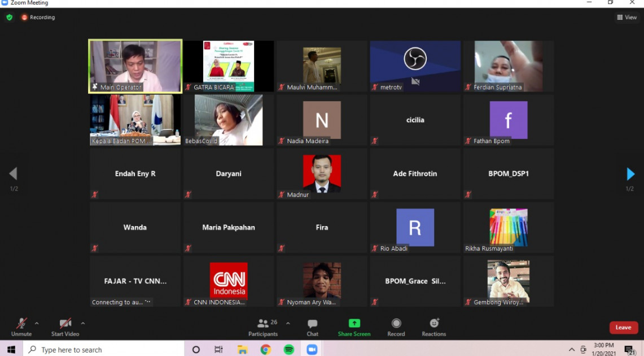
Task: Expand the arrow next to Participants
Action: [x=288, y=324]
